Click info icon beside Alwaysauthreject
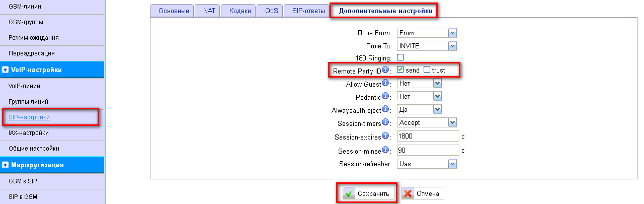Screen dimensions: 644x204 tap(385, 109)
